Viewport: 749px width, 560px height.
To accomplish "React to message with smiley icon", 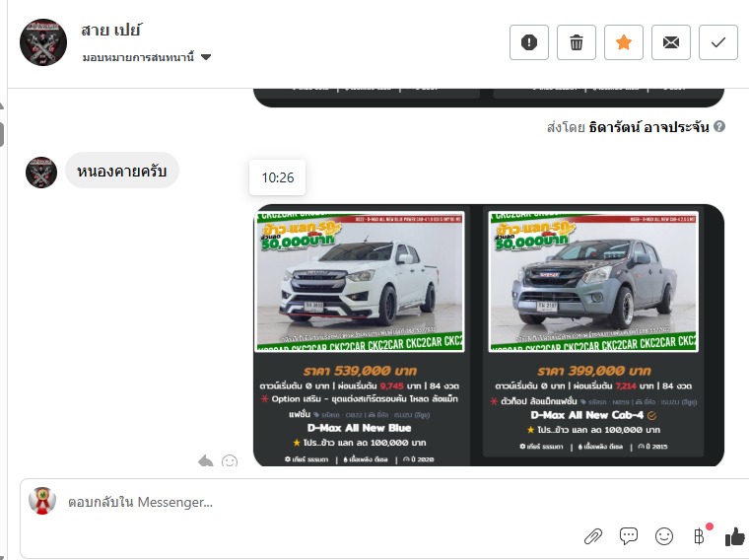I will point(230,461).
